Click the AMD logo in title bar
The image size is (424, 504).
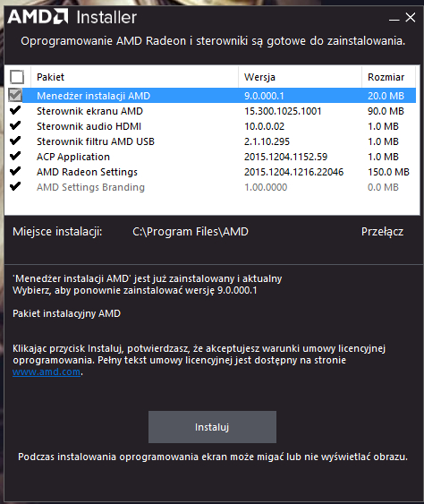pos(38,16)
